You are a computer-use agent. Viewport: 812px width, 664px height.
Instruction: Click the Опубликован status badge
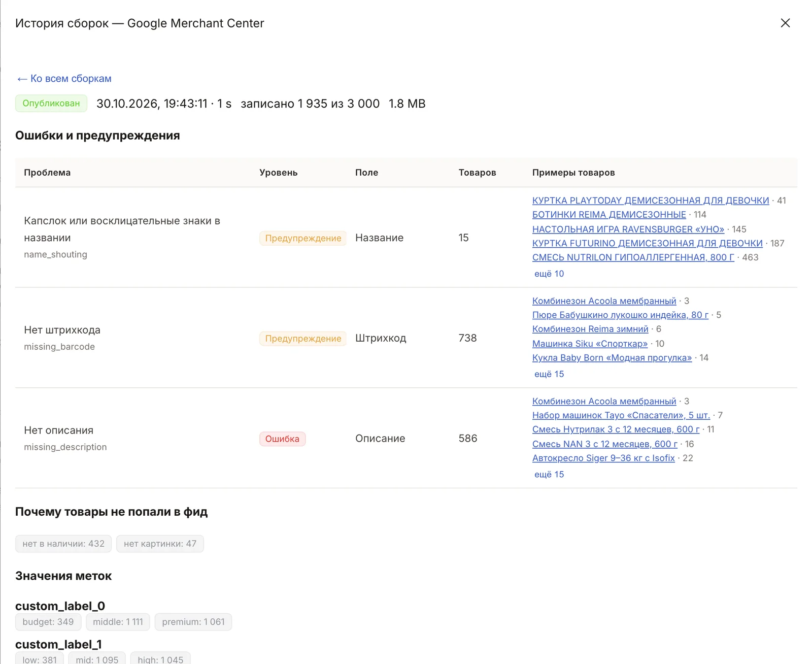coord(51,104)
